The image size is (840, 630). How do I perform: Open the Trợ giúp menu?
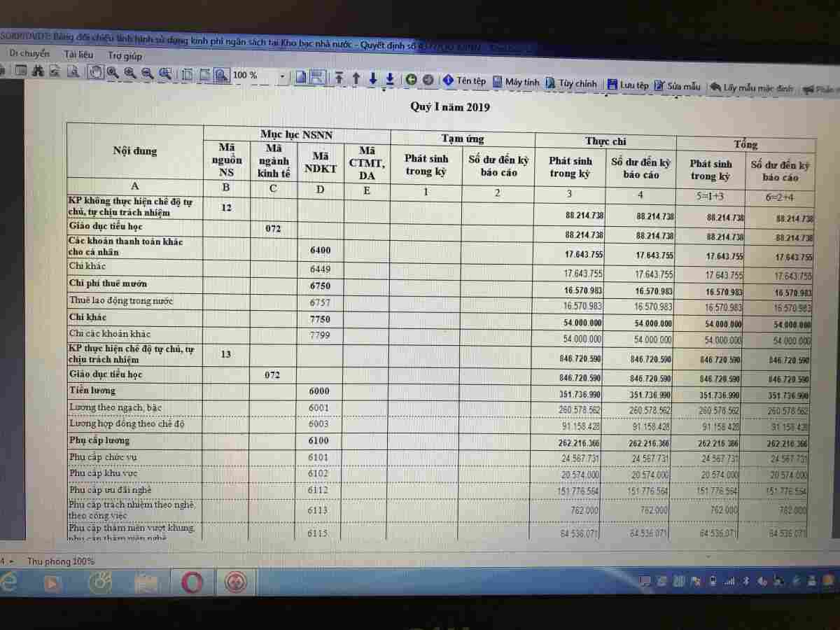[125, 55]
